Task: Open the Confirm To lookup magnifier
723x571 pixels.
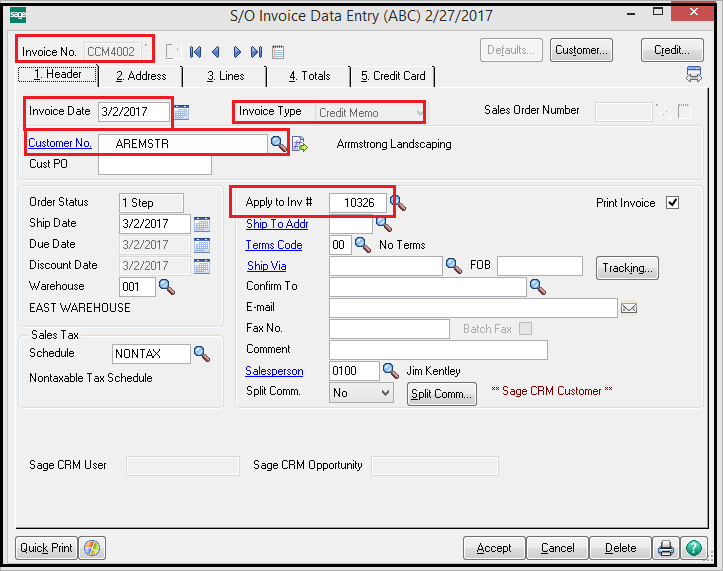Action: coord(538,287)
